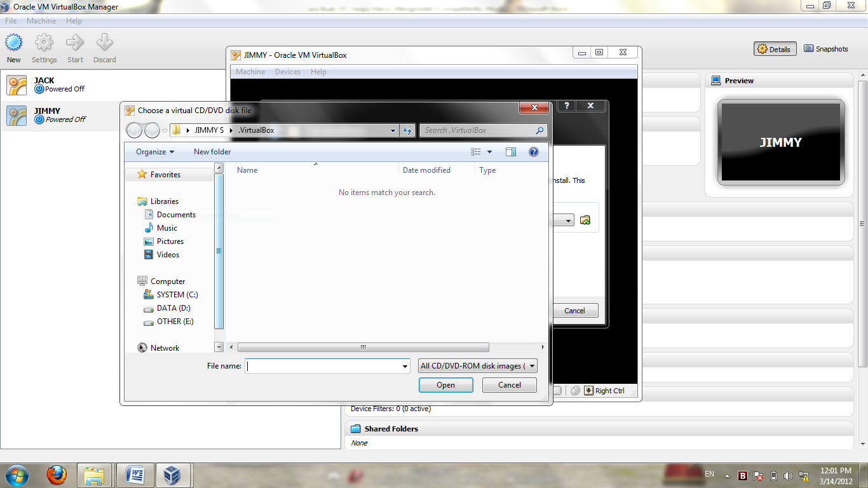
Task: Open Music library in navigation pane
Action: pos(166,228)
